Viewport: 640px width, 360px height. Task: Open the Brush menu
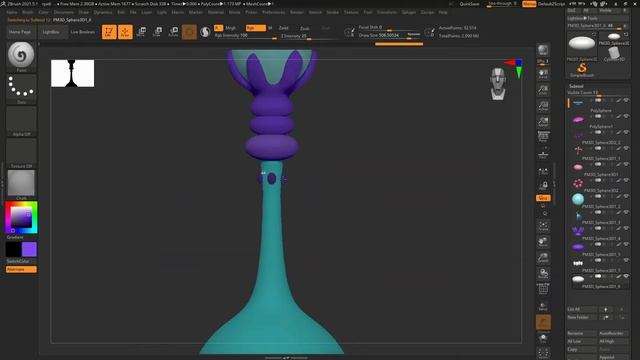28,12
